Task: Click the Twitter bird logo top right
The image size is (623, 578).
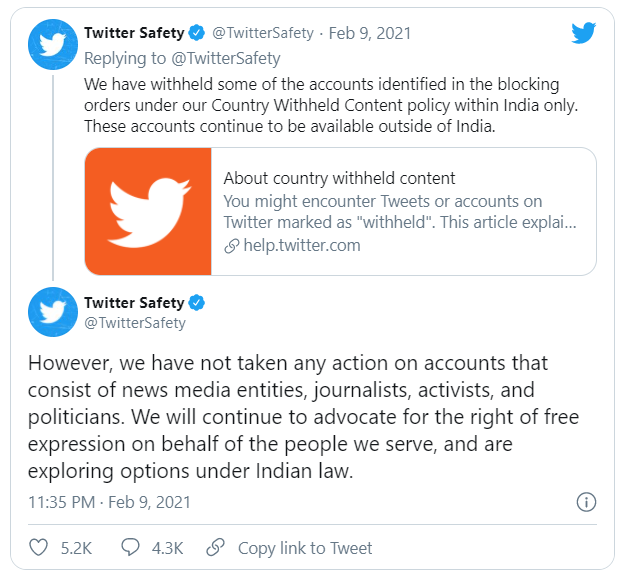Action: coord(584,33)
